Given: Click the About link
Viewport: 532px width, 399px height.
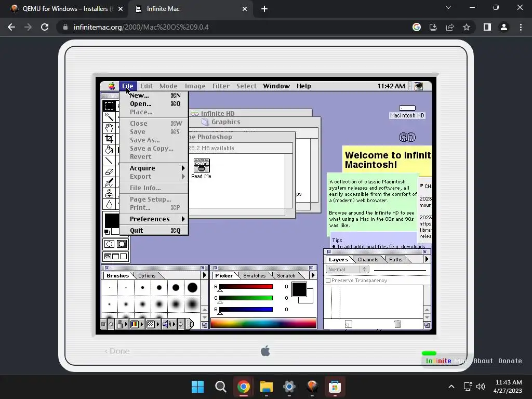Looking at the screenshot, I should click(483, 361).
